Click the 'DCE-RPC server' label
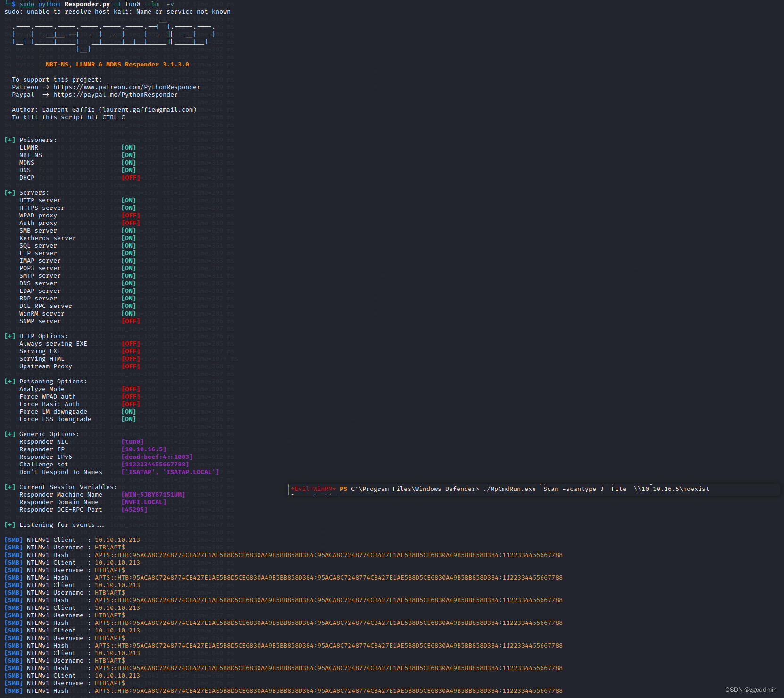 (x=46, y=306)
